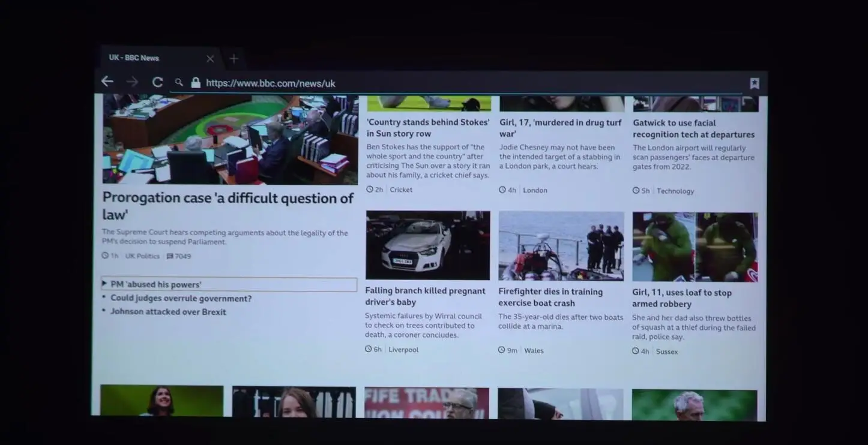
Task: Click the search magnifier icon in address bar
Action: [x=179, y=83]
